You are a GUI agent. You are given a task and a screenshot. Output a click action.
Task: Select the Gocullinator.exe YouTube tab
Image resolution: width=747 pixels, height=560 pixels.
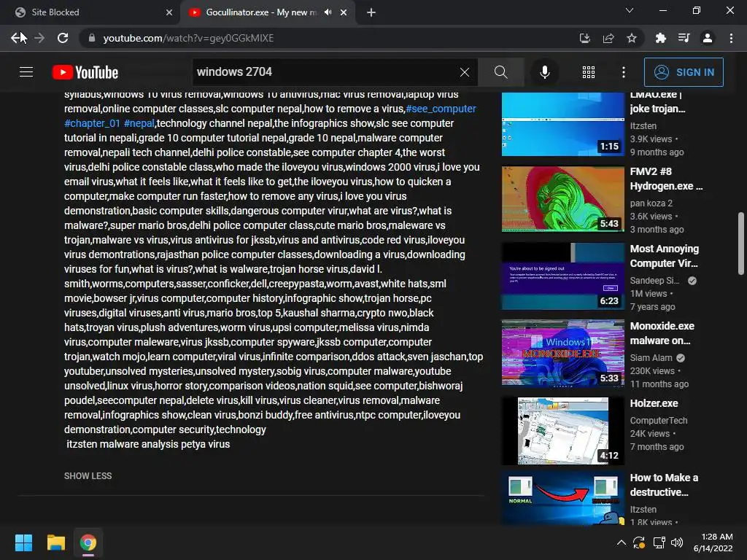pos(267,12)
